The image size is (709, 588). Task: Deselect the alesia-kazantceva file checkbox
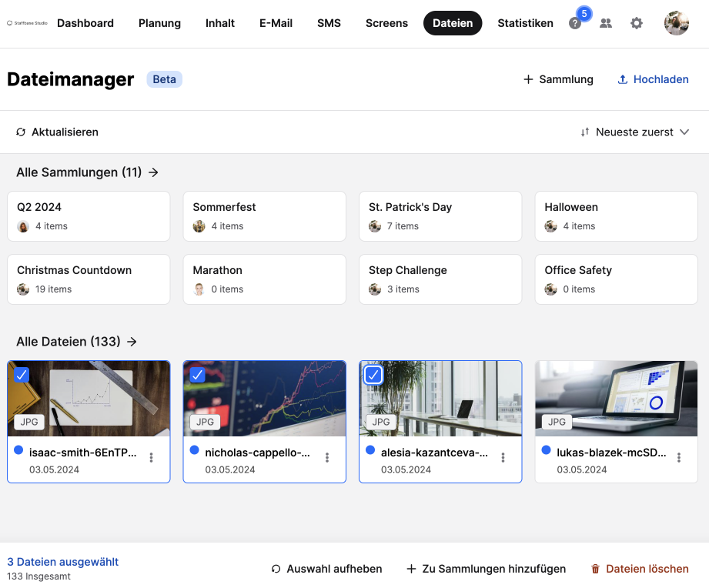[373, 375]
